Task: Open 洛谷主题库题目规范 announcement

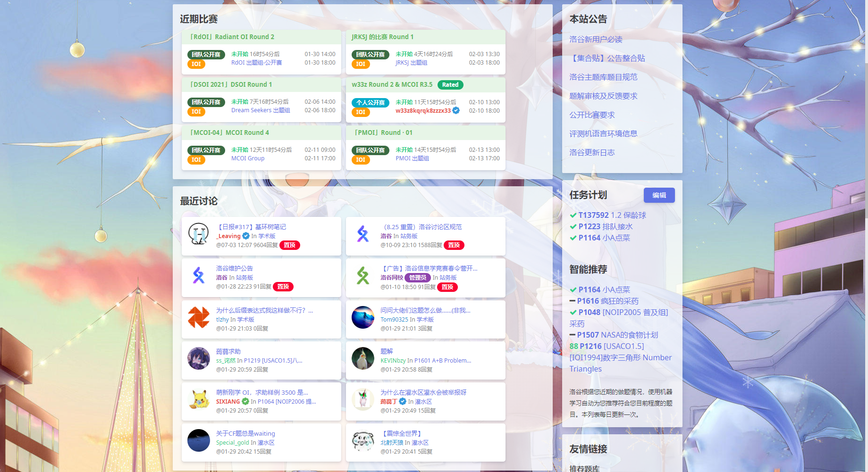Action: click(603, 77)
